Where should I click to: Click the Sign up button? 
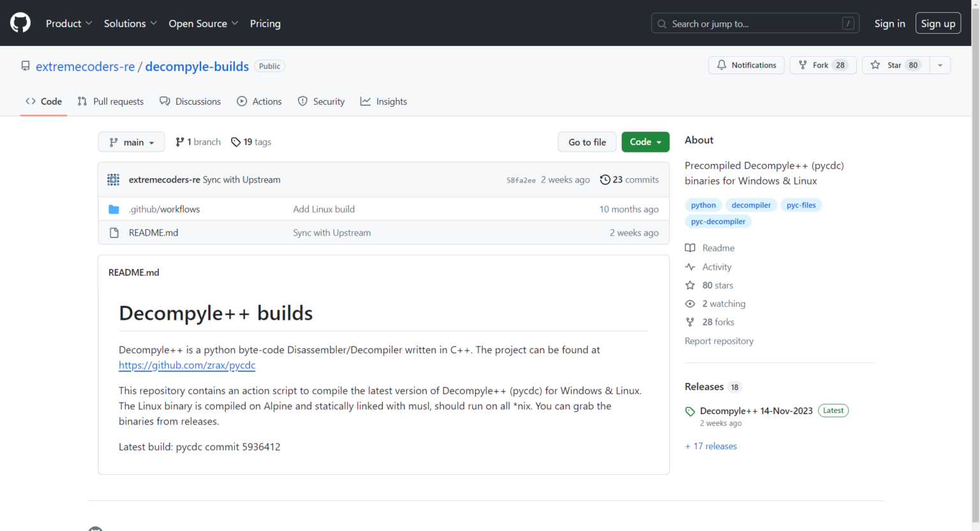point(938,23)
